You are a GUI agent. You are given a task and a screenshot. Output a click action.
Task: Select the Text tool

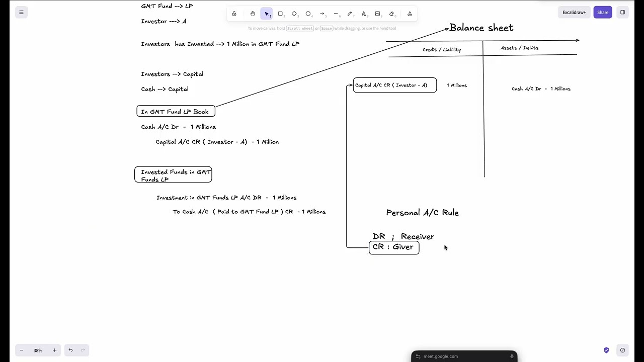[363, 14]
